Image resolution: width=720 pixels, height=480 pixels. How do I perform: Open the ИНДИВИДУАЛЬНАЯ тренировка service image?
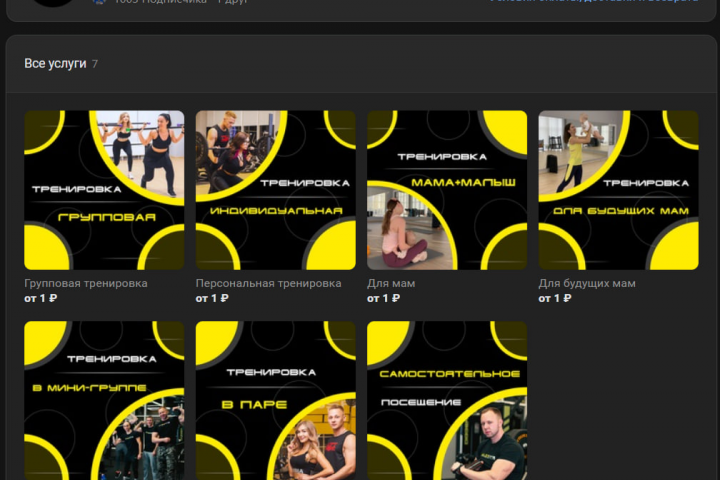tap(276, 190)
